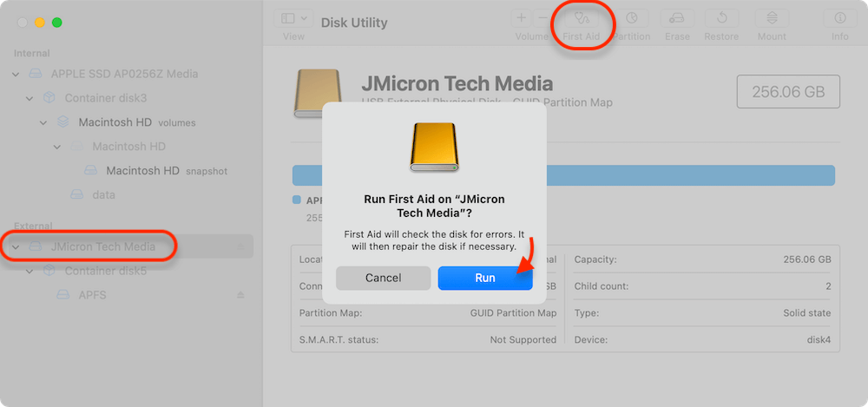Click the Capacity 256.06 GB table value

coord(807,259)
